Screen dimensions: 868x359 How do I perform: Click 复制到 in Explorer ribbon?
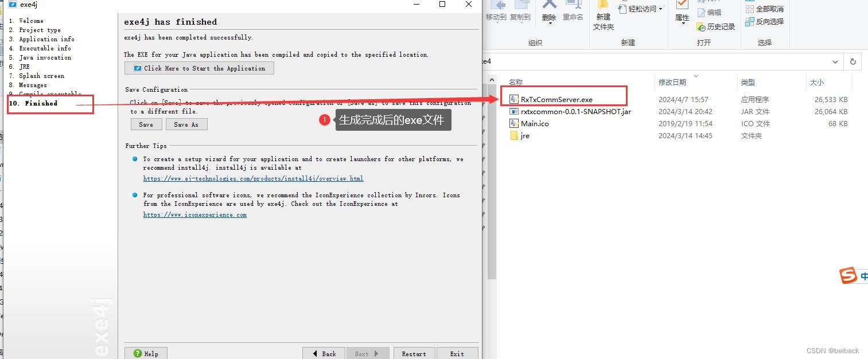click(520, 11)
